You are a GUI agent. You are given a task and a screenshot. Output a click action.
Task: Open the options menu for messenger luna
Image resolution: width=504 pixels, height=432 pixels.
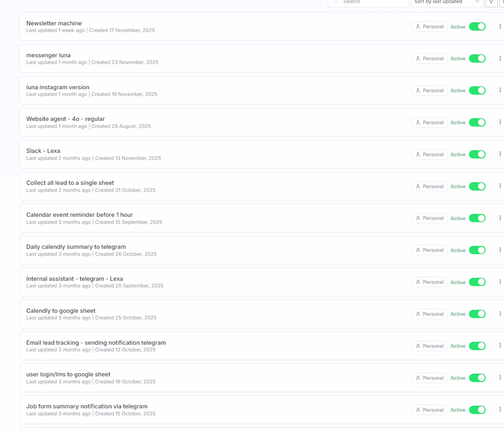click(500, 58)
